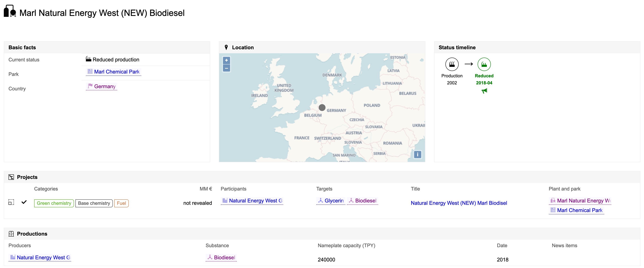Viewport: 644px width, 268px height.
Task: Toggle the dotted checkbox in project row
Action: tap(11, 202)
